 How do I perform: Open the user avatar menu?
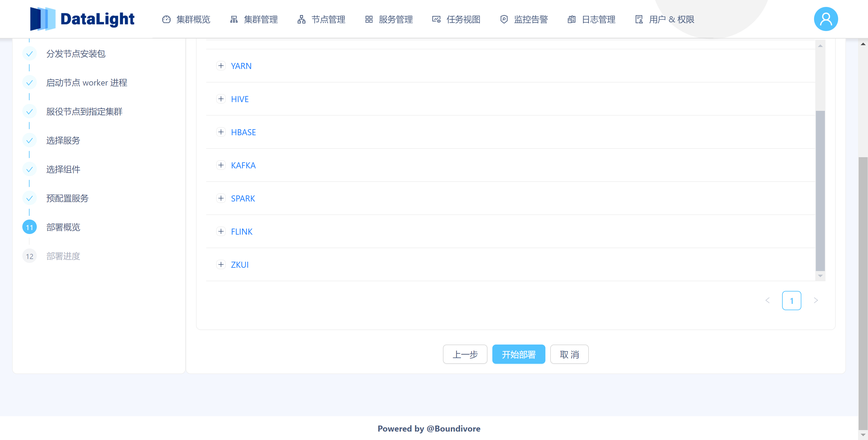[826, 19]
